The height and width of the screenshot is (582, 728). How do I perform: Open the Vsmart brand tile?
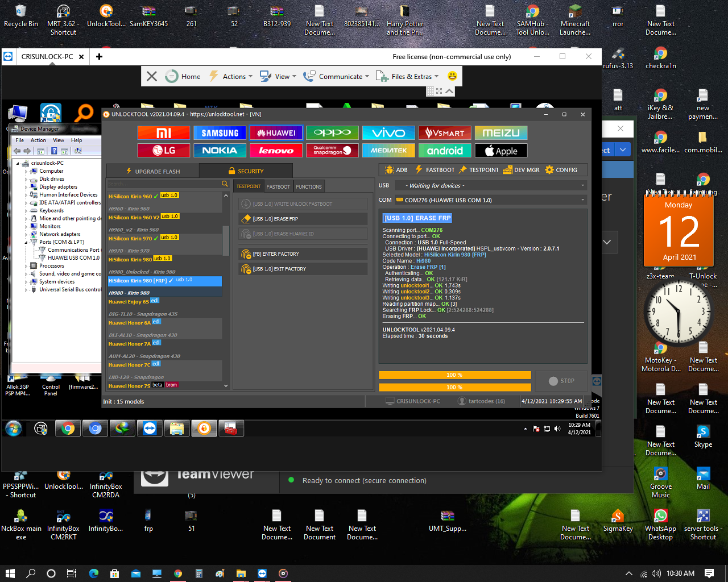pyautogui.click(x=445, y=132)
